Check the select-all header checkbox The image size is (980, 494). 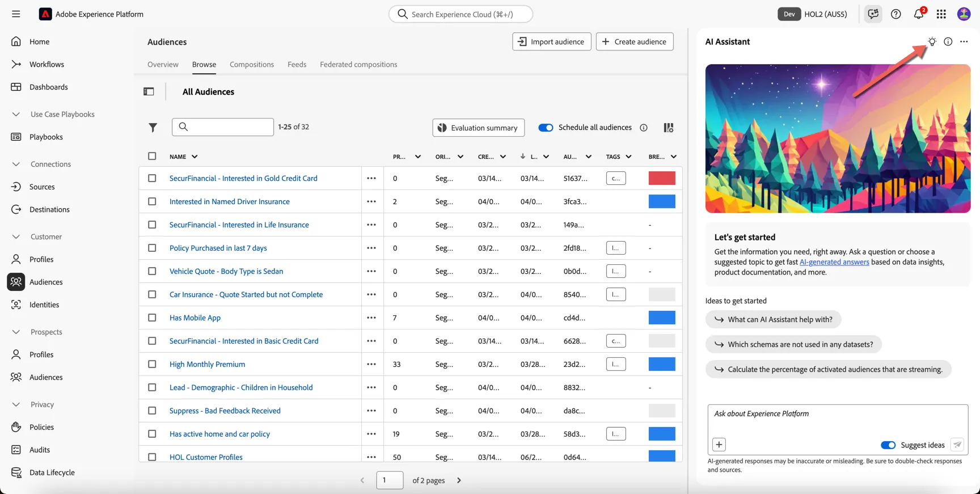coord(152,156)
